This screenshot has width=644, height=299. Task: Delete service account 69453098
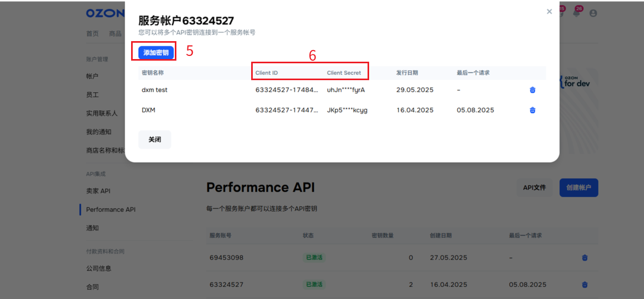(584, 258)
